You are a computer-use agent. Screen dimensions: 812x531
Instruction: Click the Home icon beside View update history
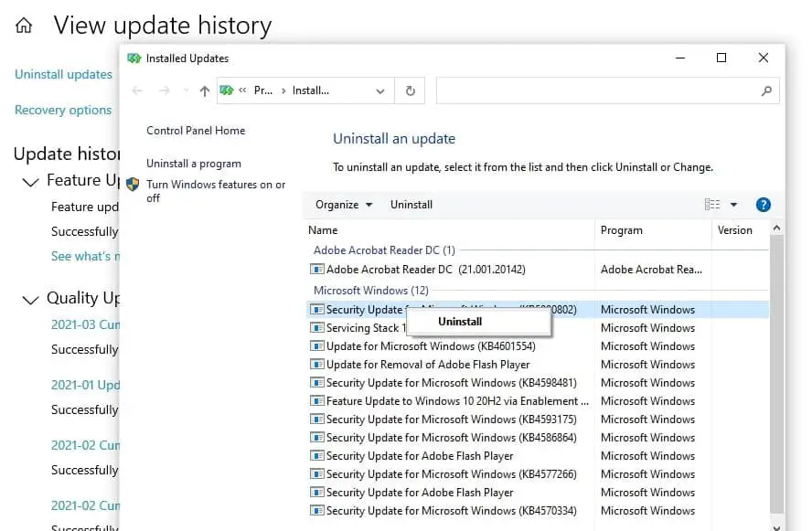[x=24, y=26]
